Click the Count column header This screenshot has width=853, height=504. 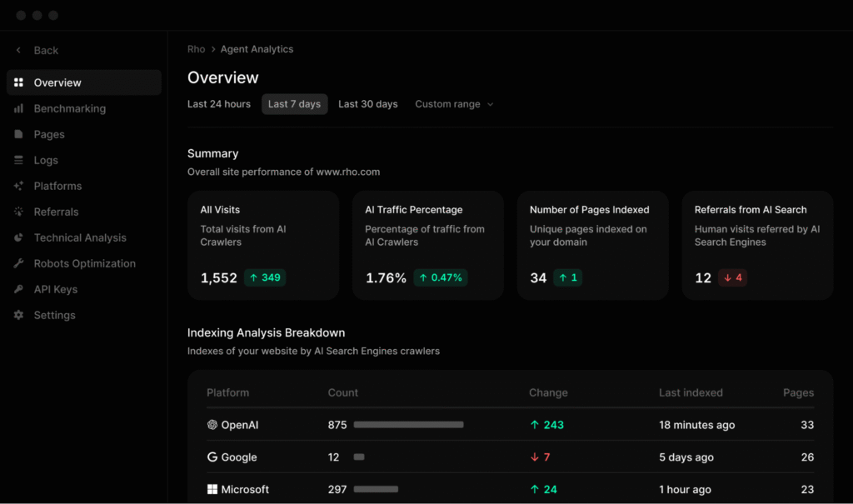tap(342, 392)
